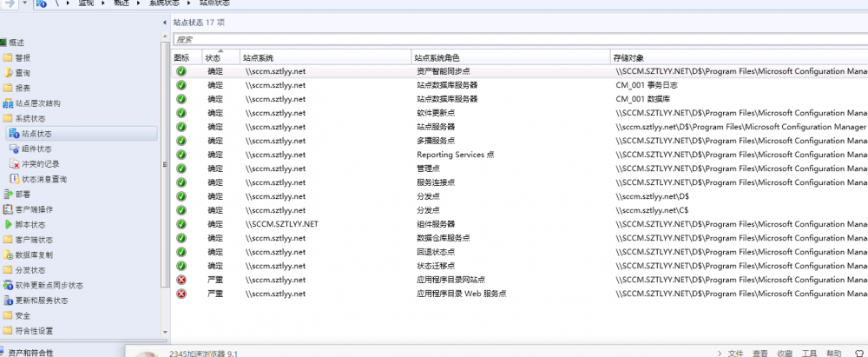Open the 脚本状态 play icon
This screenshot has width=868, height=357.
click(x=8, y=224)
